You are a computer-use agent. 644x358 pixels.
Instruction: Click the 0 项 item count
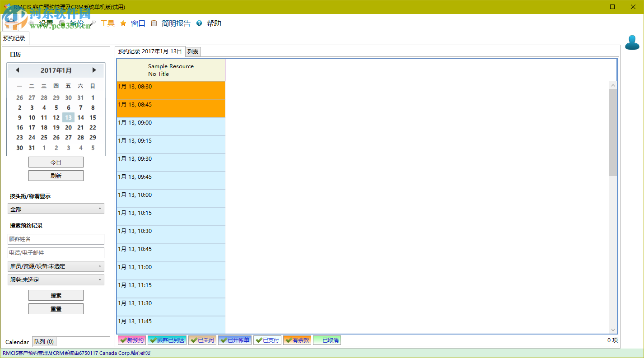click(x=612, y=340)
